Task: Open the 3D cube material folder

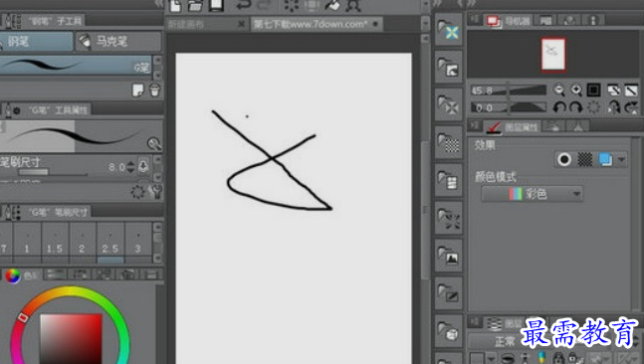Action: pos(449,331)
